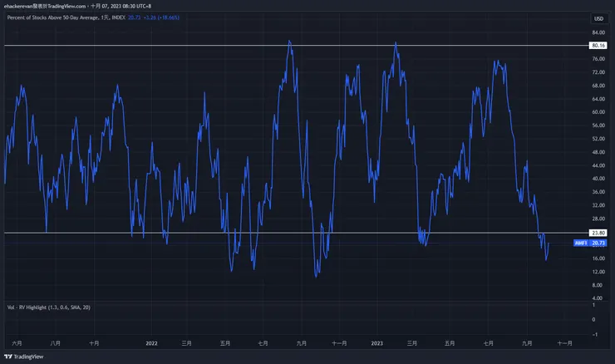Click the 2023 year label on the time axis
The width and height of the screenshot is (615, 364).
[377, 343]
